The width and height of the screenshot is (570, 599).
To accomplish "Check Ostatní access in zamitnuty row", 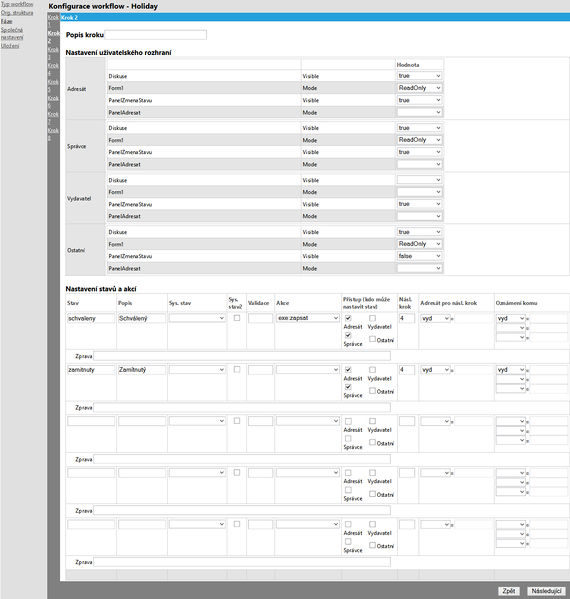I will tap(372, 390).
